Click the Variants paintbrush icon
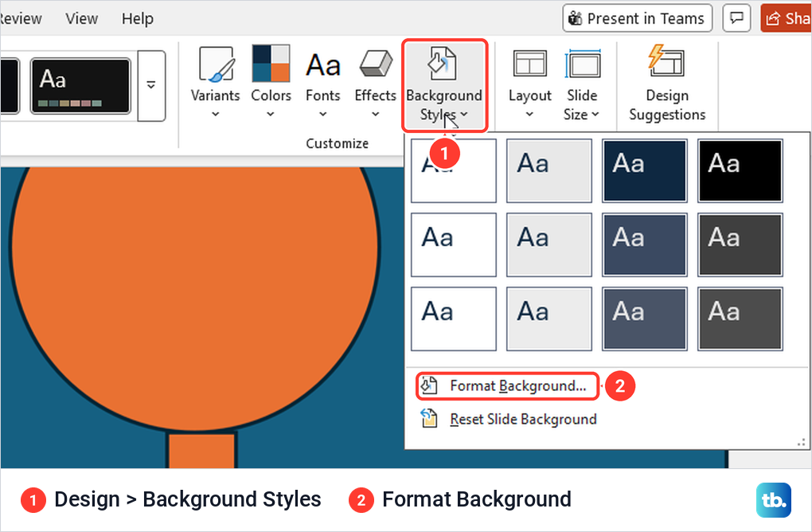Image resolution: width=812 pixels, height=532 pixels. pos(216,65)
